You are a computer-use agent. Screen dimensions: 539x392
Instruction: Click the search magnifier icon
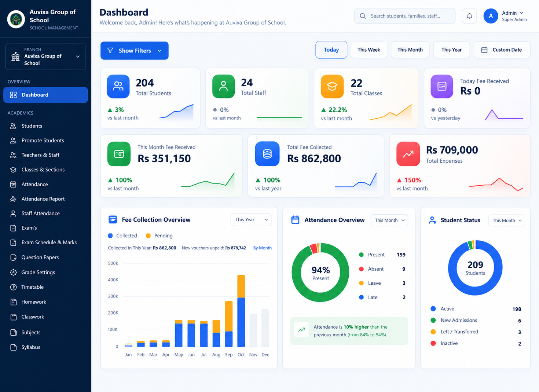(x=363, y=16)
